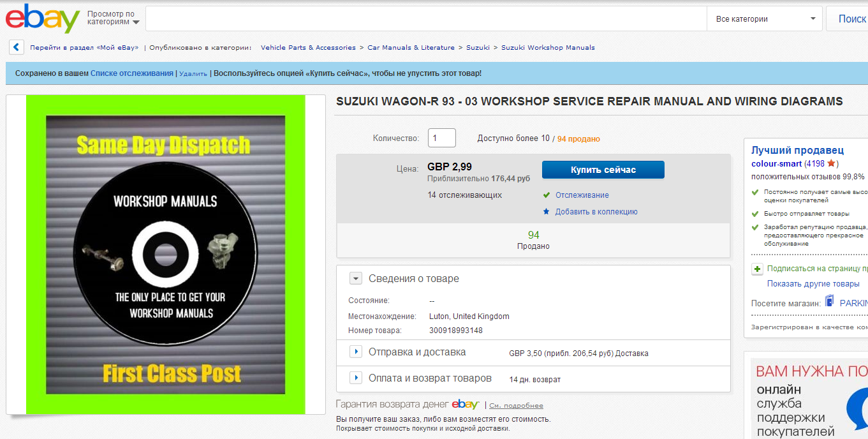The height and width of the screenshot is (439, 868).
Task: Click the eBay money back guarantee logo
Action: (x=465, y=405)
